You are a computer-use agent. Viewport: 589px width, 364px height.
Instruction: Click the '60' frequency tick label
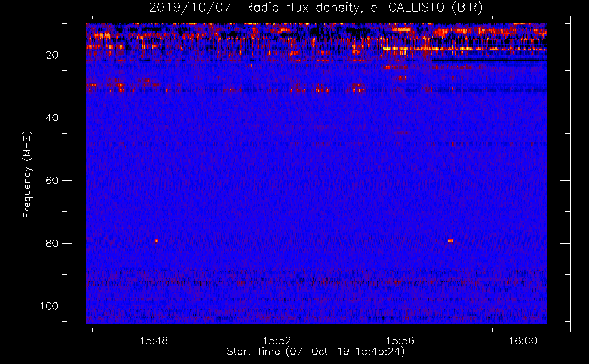(x=52, y=181)
